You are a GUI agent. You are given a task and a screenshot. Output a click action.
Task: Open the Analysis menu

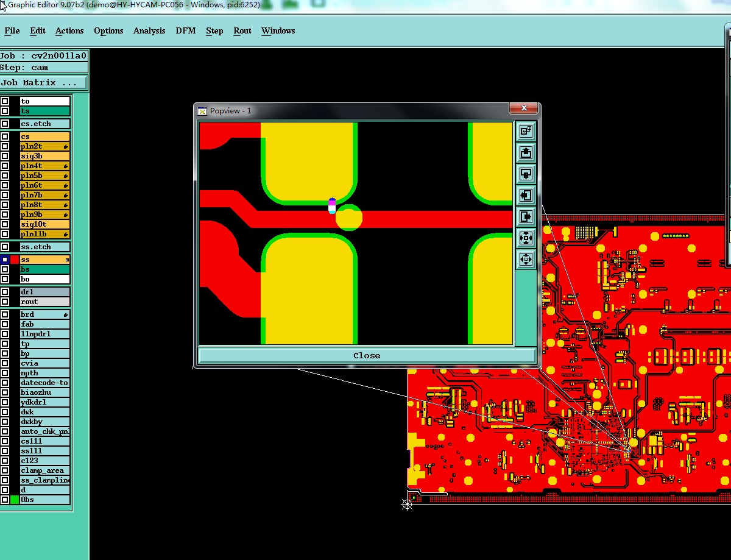click(149, 30)
